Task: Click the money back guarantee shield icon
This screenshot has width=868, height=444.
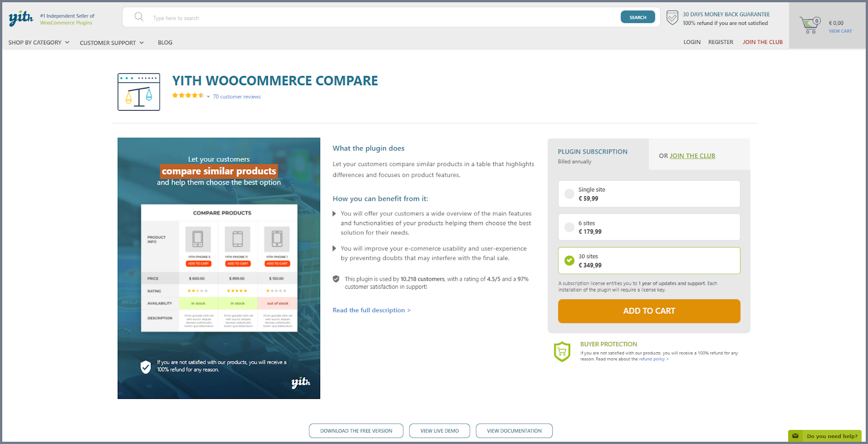Action: (672, 18)
